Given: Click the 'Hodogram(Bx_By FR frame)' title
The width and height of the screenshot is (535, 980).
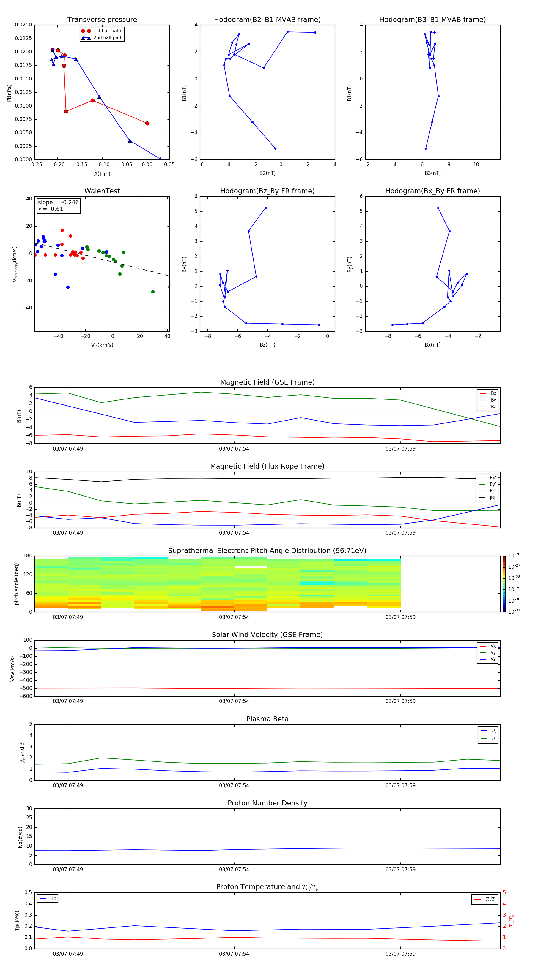Looking at the screenshot, I should pyautogui.click(x=432, y=191).
